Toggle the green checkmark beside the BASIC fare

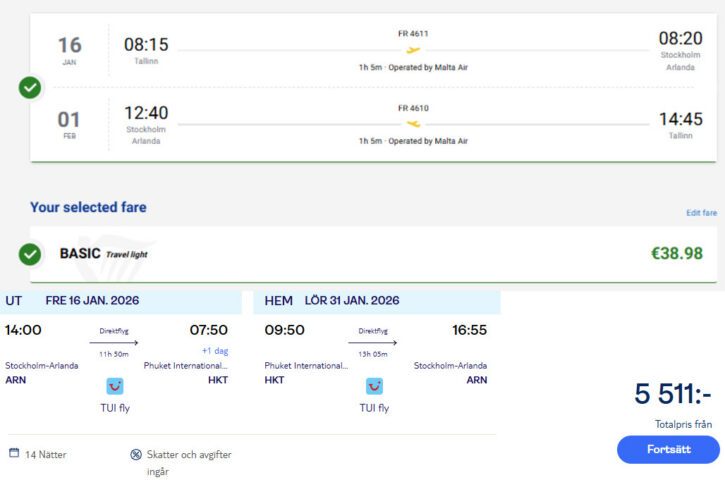tap(30, 254)
